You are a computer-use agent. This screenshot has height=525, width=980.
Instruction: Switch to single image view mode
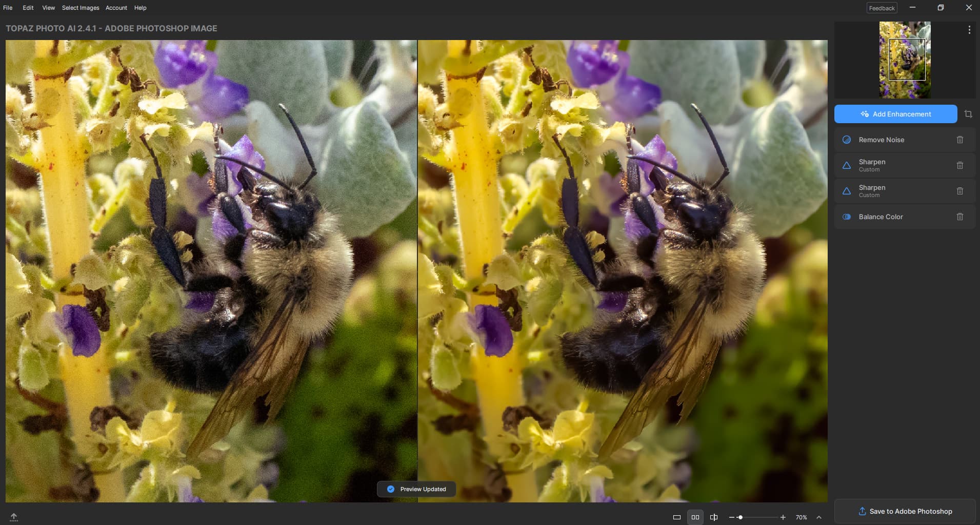[x=676, y=517]
